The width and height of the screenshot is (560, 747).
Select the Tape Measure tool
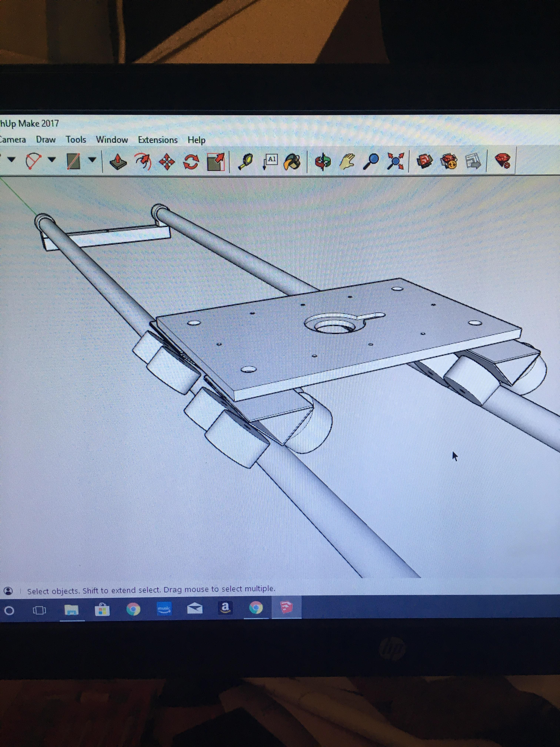(246, 162)
